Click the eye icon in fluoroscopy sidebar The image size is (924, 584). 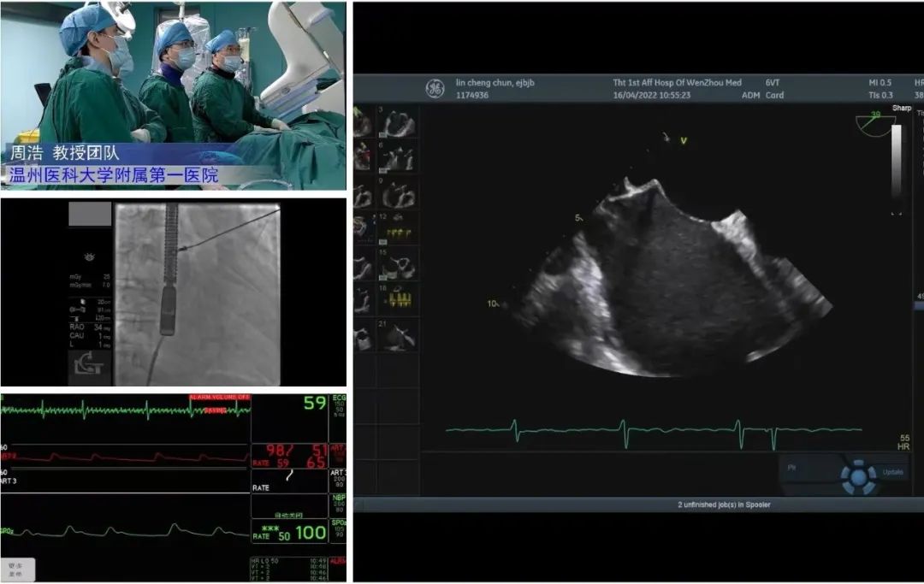coord(89,257)
